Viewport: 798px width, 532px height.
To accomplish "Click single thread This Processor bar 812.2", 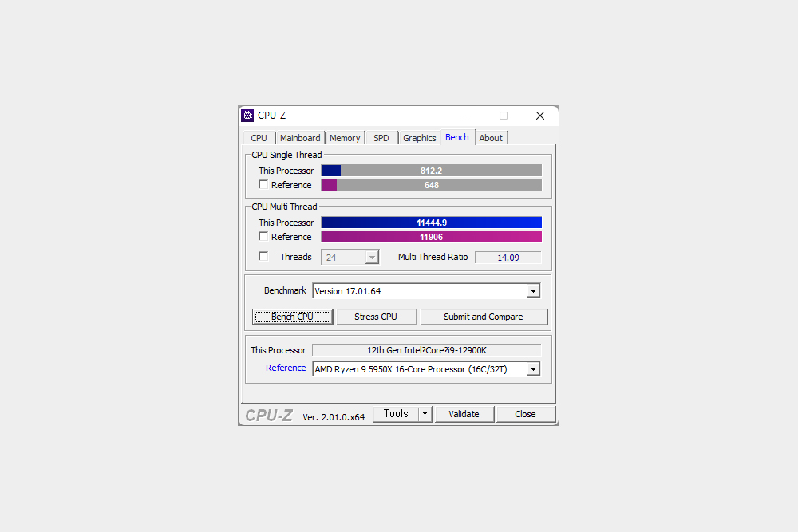I will 431,171.
